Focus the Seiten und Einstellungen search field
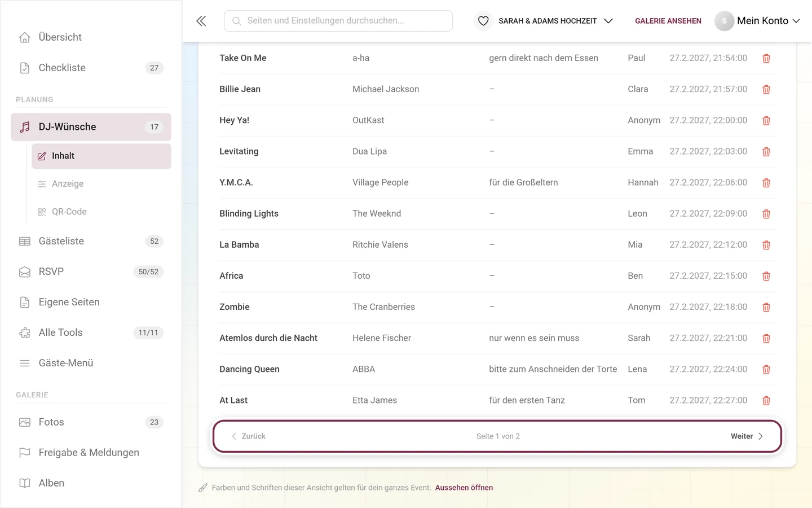This screenshot has width=812, height=508. pyautogui.click(x=338, y=21)
